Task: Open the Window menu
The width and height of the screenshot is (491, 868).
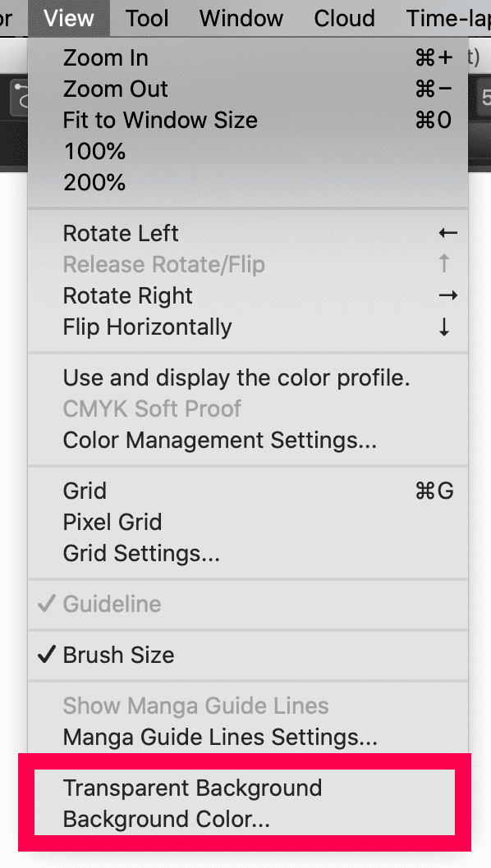Action: [241, 18]
